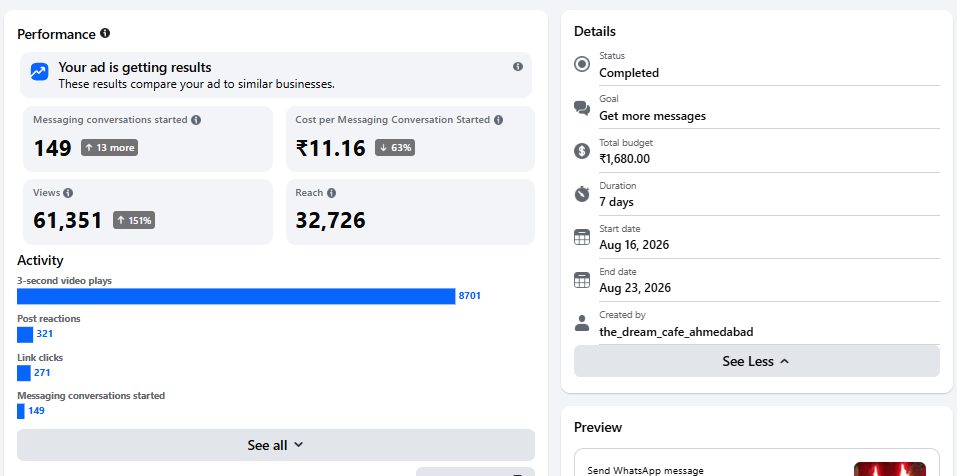957x476 pixels.
Task: Click the 'Get more messages' goal value
Action: pos(652,116)
